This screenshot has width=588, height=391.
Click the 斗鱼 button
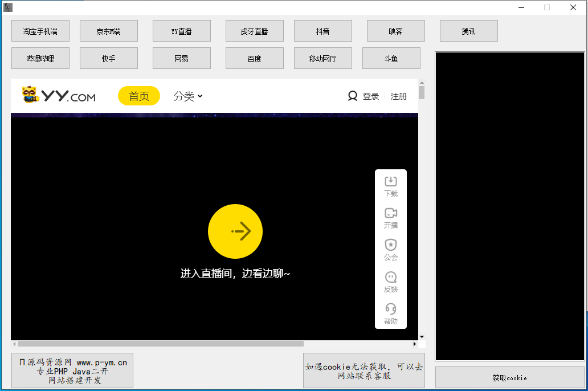pyautogui.click(x=391, y=58)
